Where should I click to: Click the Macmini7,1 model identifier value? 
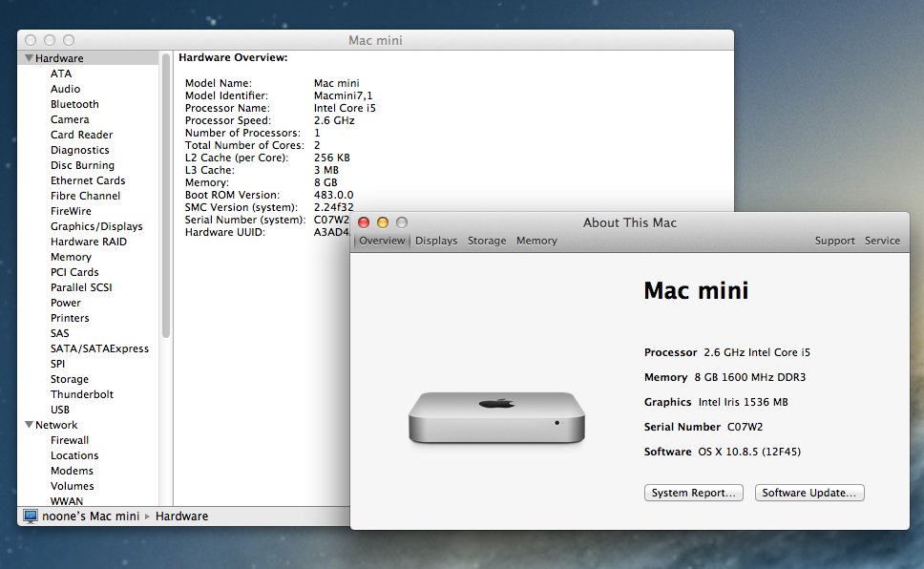click(x=343, y=95)
